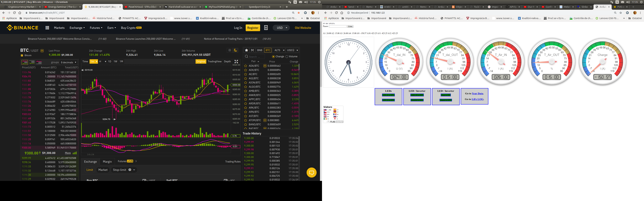This screenshot has width=644, height=201.
Task: Show sell orders only in order book
Action: [x=39, y=62]
